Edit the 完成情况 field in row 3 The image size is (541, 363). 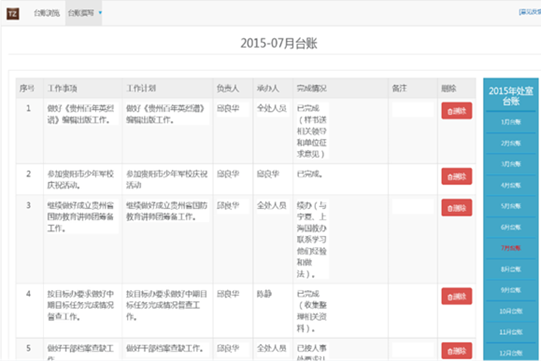point(312,239)
